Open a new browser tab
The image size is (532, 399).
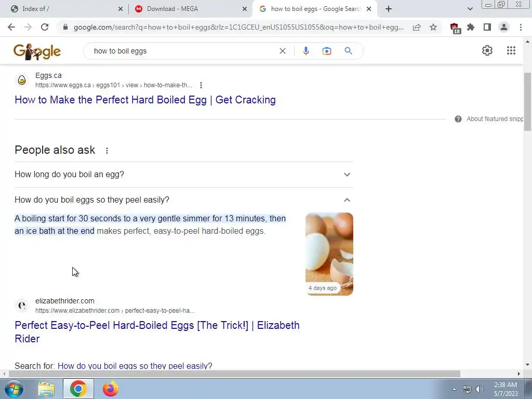point(389,9)
